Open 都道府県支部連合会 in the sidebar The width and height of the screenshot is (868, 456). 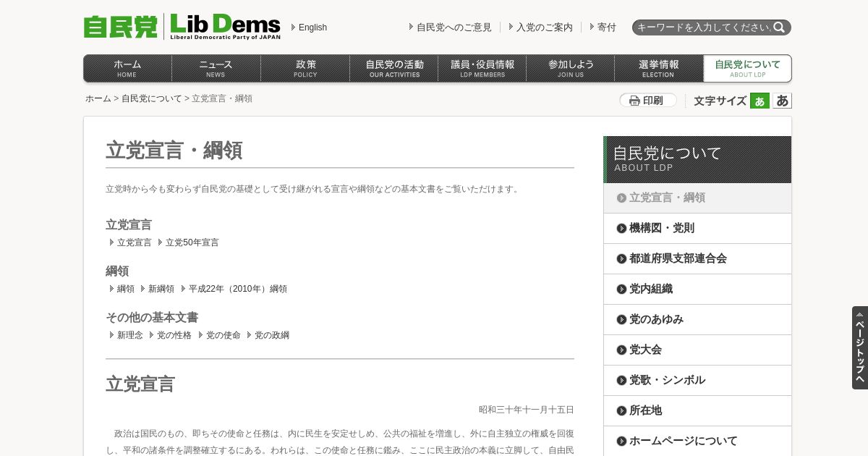697,258
